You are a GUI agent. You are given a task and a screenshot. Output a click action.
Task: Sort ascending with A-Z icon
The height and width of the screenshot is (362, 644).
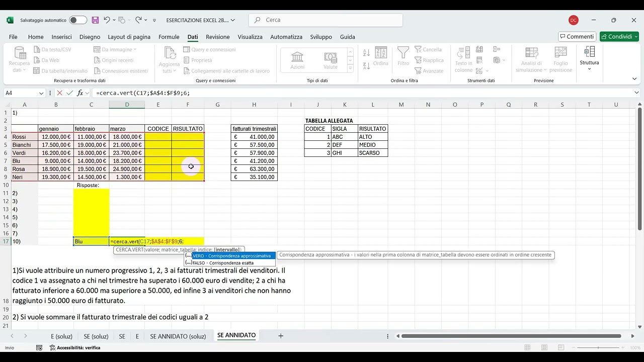[x=366, y=53]
